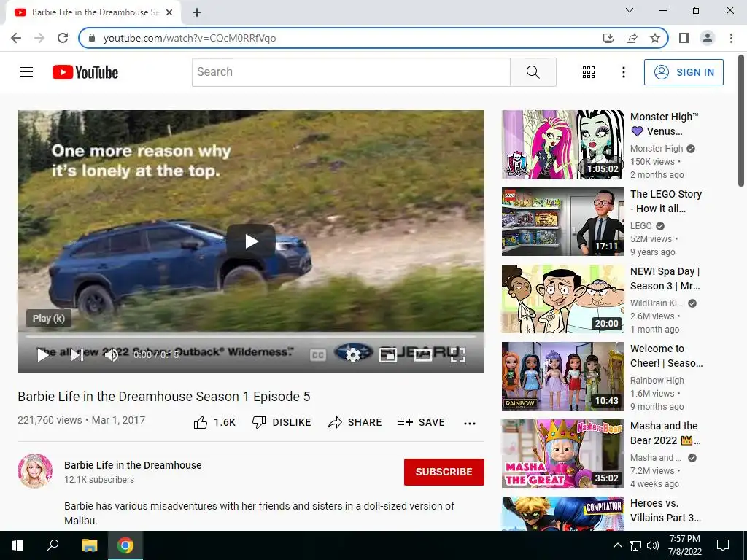Image resolution: width=747 pixels, height=560 pixels.
Task: Open the Rainbow High Welcome to Cheer thumbnail
Action: tap(563, 376)
